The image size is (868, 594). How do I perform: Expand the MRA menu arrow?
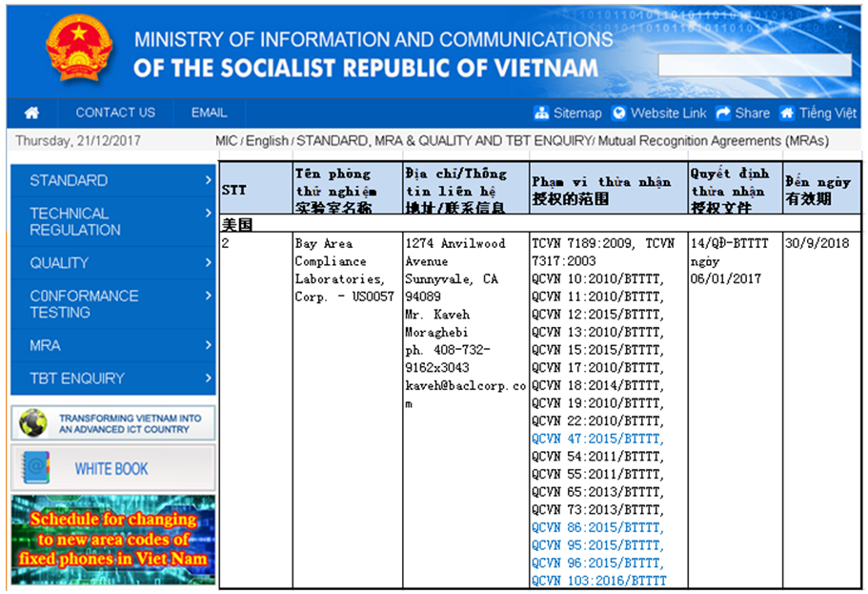click(208, 345)
